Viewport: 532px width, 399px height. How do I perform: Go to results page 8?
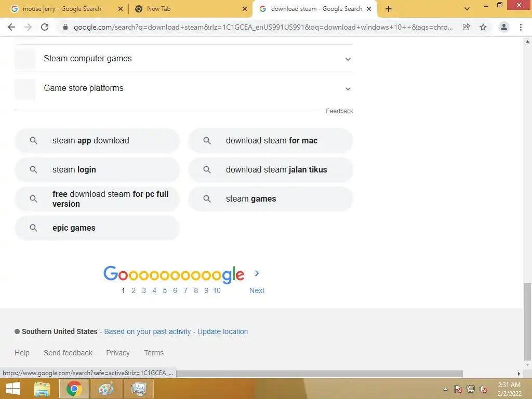(196, 290)
